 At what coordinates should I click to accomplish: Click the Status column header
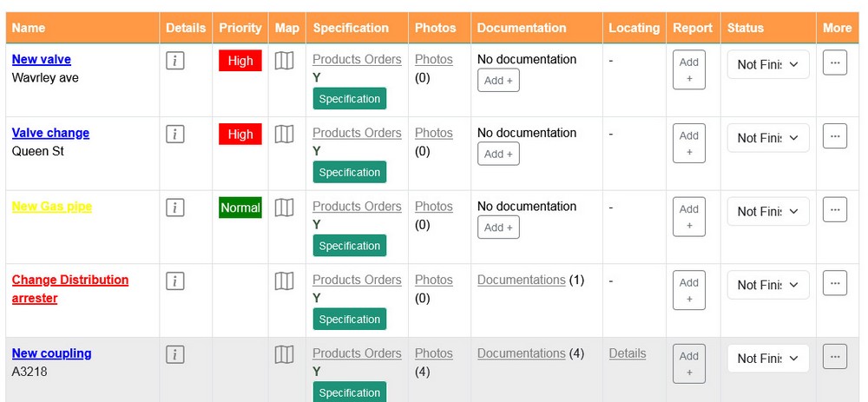(x=745, y=28)
